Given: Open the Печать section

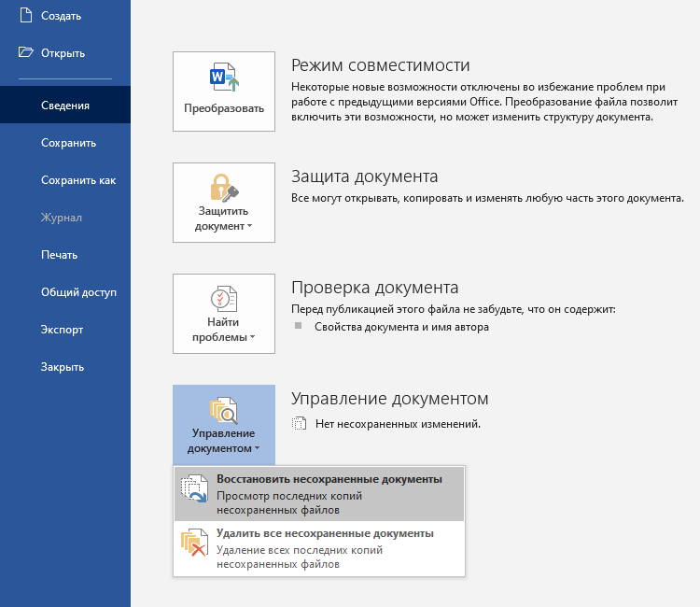Looking at the screenshot, I should [59, 255].
